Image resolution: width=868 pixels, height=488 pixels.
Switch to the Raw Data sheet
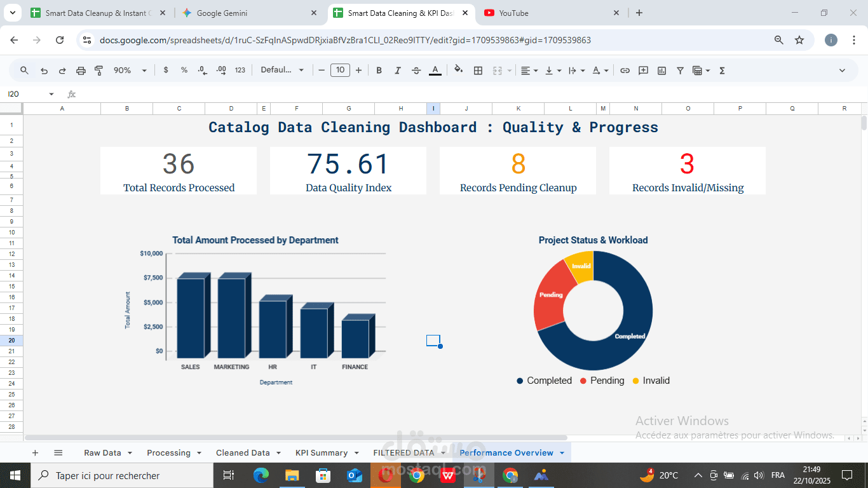pyautogui.click(x=102, y=453)
